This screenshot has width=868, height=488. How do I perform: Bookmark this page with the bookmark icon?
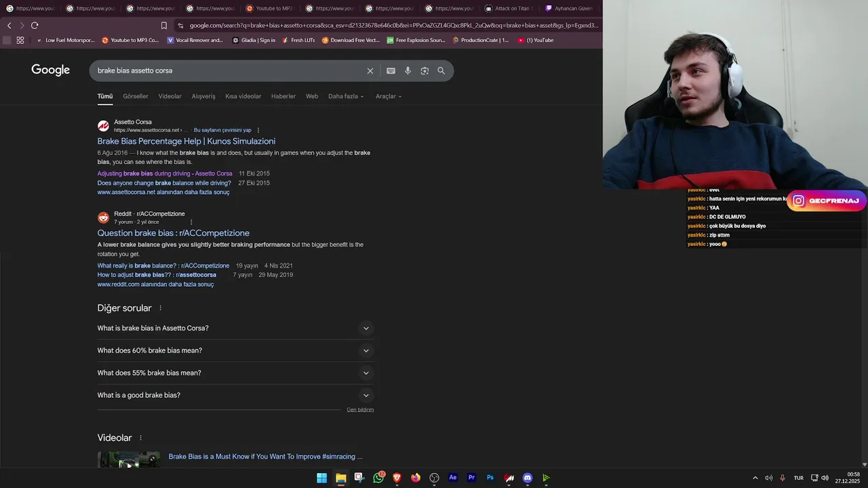tap(163, 26)
